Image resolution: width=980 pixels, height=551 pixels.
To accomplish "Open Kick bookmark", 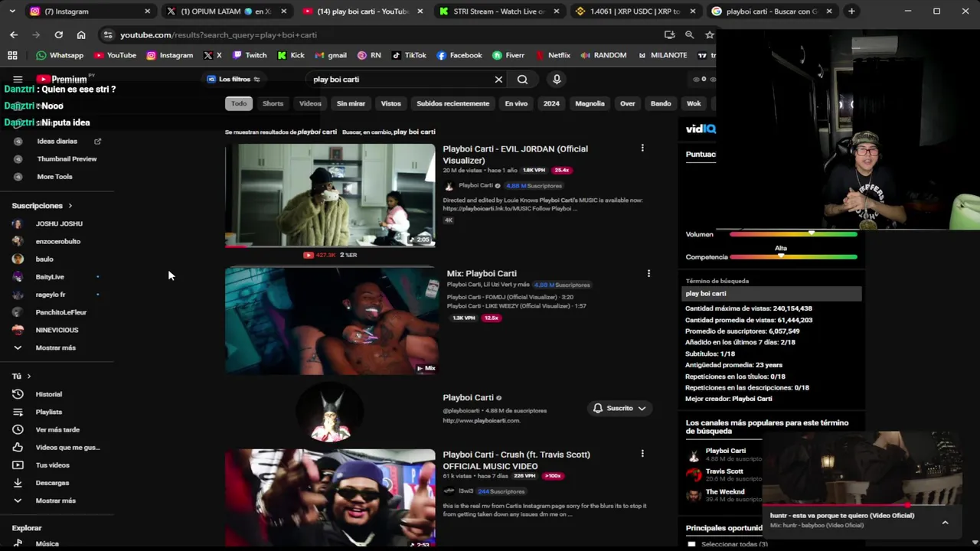I will (291, 55).
